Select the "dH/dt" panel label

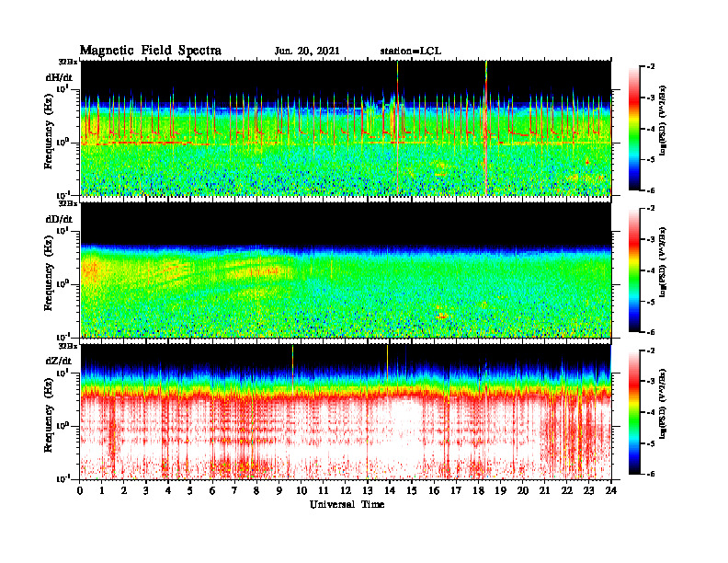click(59, 78)
